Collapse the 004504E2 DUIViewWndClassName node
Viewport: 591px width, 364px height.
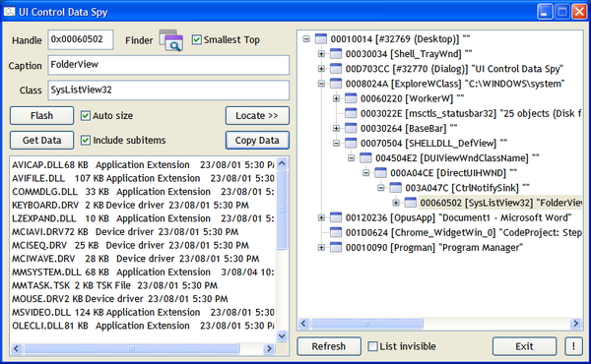(351, 158)
